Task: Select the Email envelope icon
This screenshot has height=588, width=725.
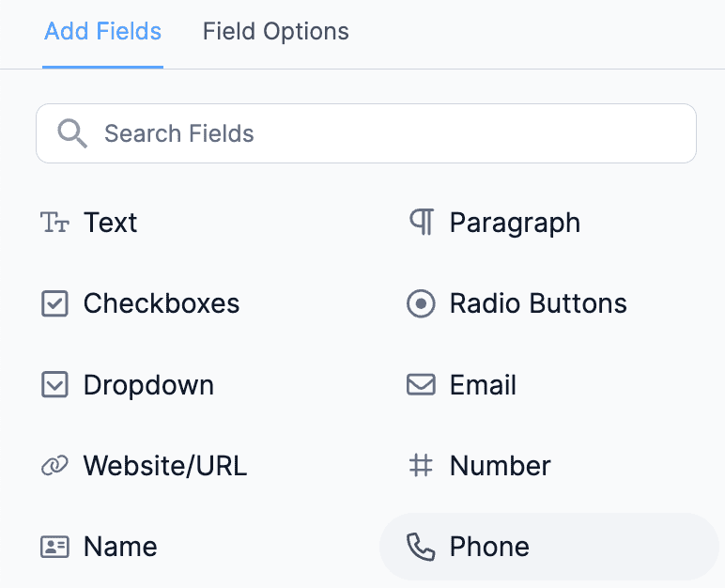Action: [421, 384]
